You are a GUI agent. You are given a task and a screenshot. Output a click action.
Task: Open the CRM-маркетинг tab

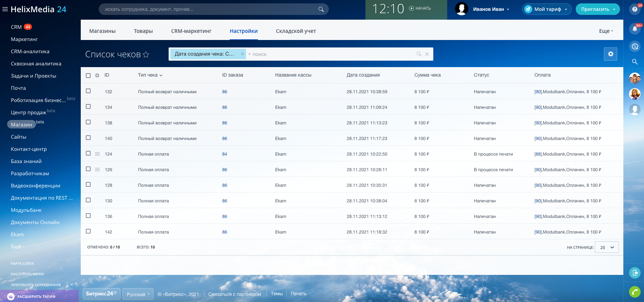tap(191, 31)
